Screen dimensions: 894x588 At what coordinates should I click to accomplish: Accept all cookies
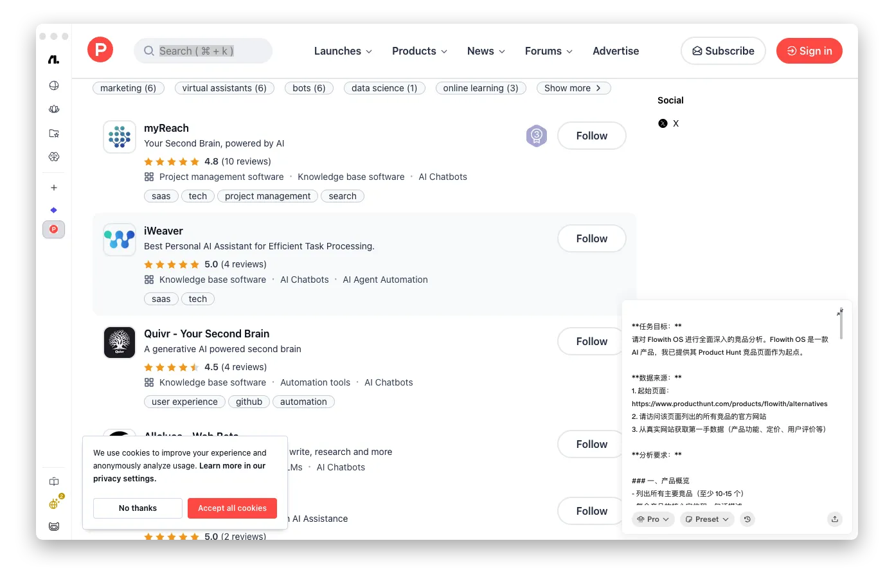point(232,508)
